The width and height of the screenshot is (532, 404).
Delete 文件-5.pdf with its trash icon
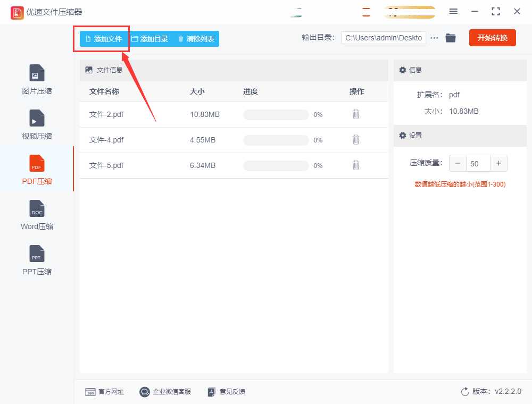pos(355,165)
